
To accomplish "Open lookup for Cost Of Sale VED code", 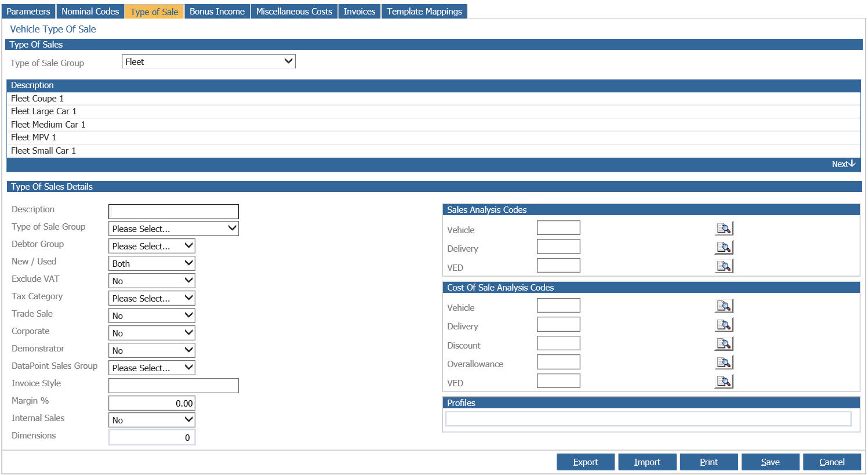I will [724, 382].
